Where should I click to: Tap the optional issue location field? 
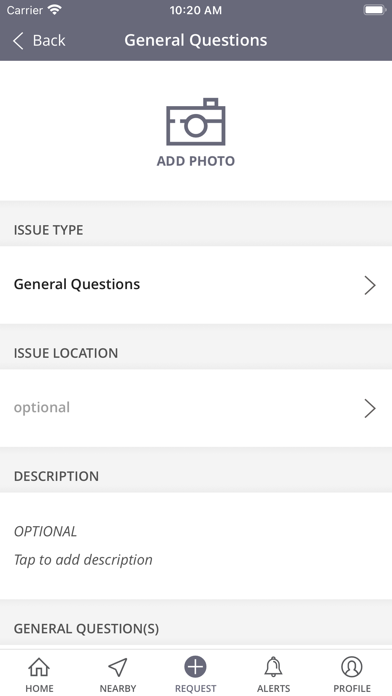[196, 408]
